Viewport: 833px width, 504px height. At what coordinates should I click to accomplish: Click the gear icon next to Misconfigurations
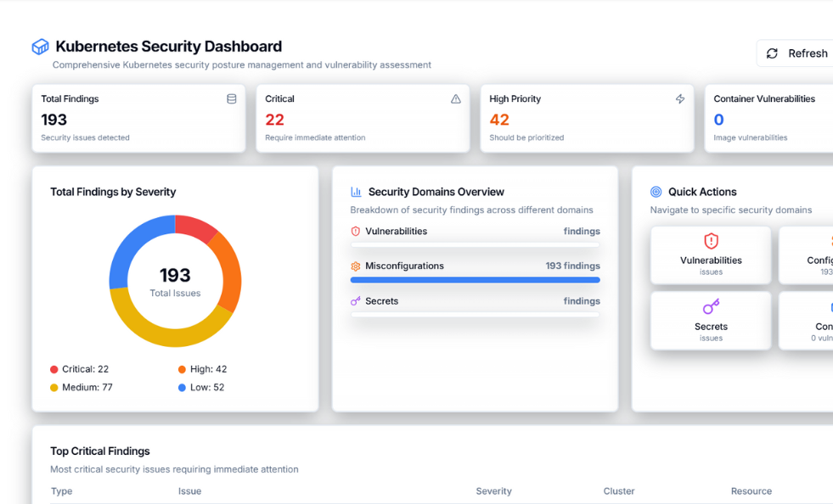(356, 266)
